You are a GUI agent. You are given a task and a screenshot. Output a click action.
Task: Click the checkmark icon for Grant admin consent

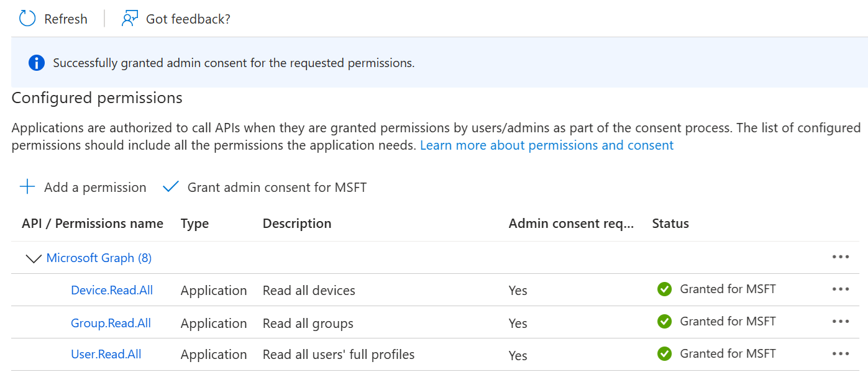(x=170, y=187)
